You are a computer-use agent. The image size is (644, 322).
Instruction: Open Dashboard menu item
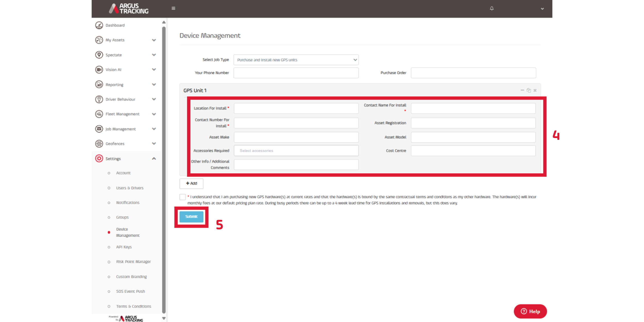point(115,25)
